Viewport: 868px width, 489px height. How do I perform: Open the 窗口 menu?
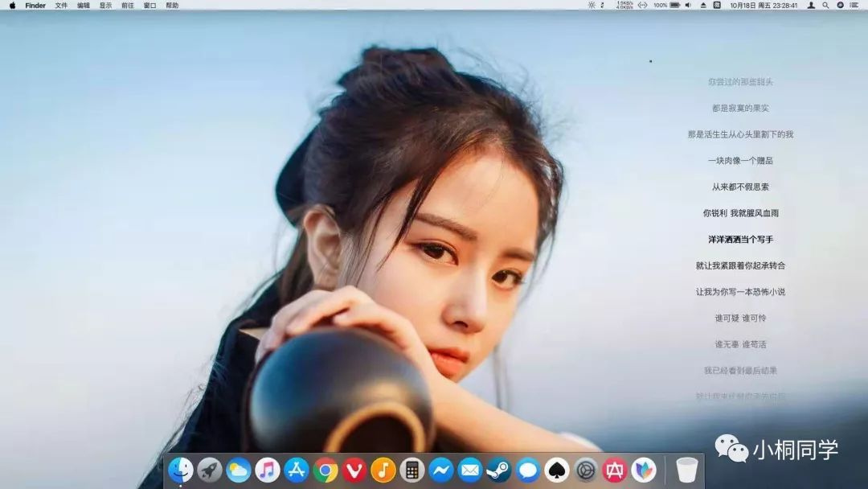149,5
